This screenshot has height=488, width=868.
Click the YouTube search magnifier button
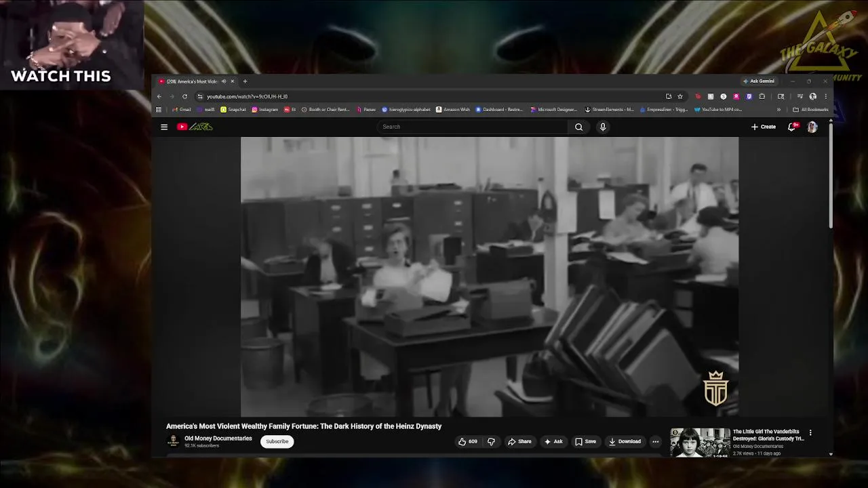[578, 127]
